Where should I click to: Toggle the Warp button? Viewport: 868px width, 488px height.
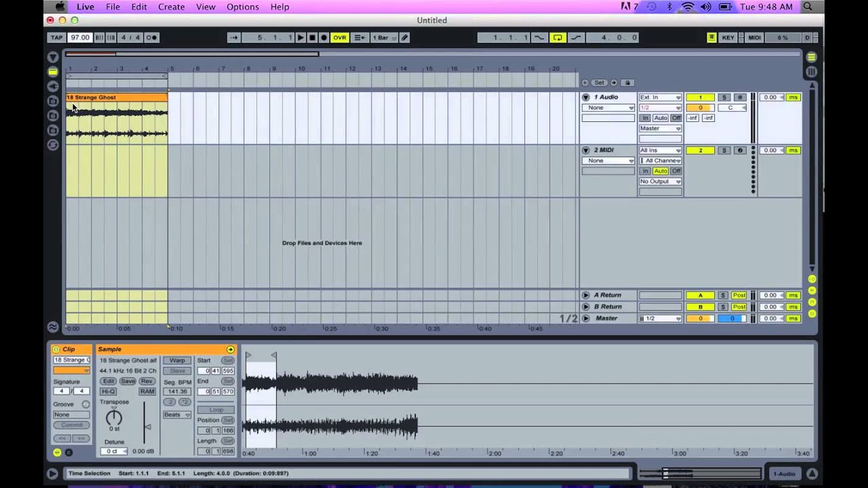tap(177, 361)
